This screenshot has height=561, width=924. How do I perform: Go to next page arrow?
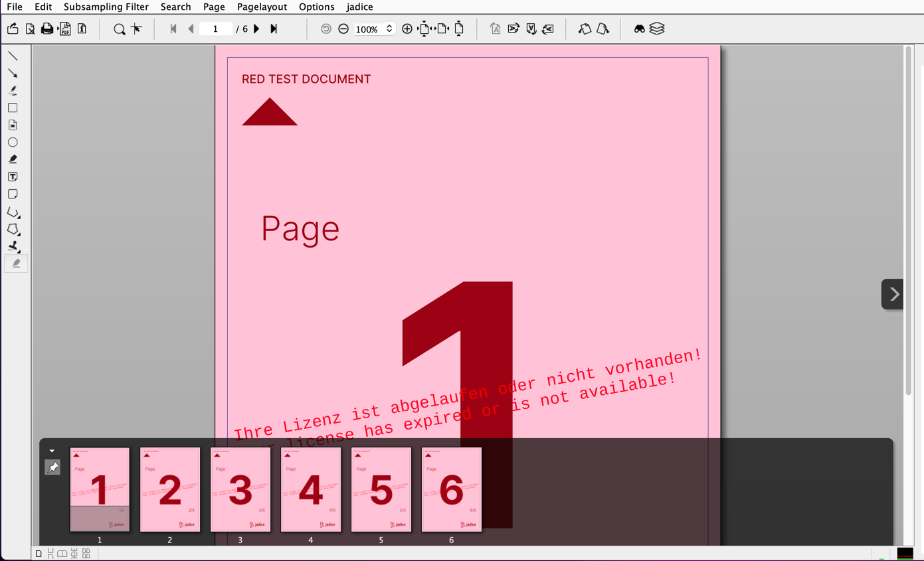tap(256, 29)
